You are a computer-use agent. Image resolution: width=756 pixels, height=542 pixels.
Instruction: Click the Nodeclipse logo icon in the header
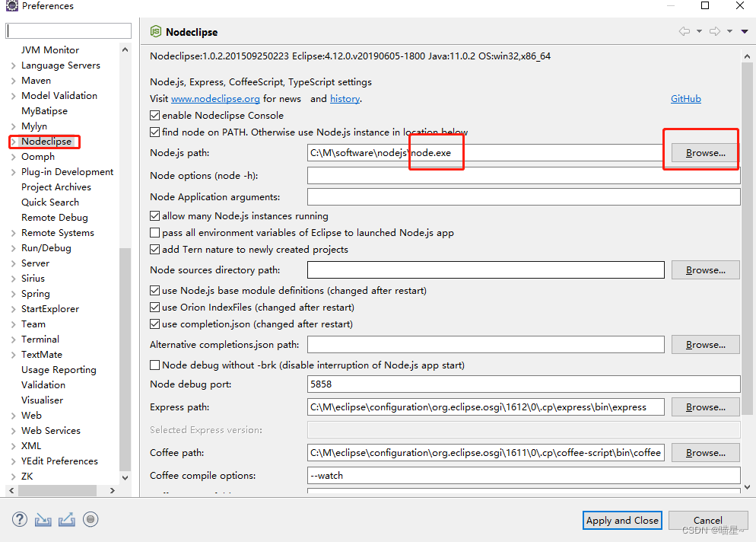[x=156, y=32]
